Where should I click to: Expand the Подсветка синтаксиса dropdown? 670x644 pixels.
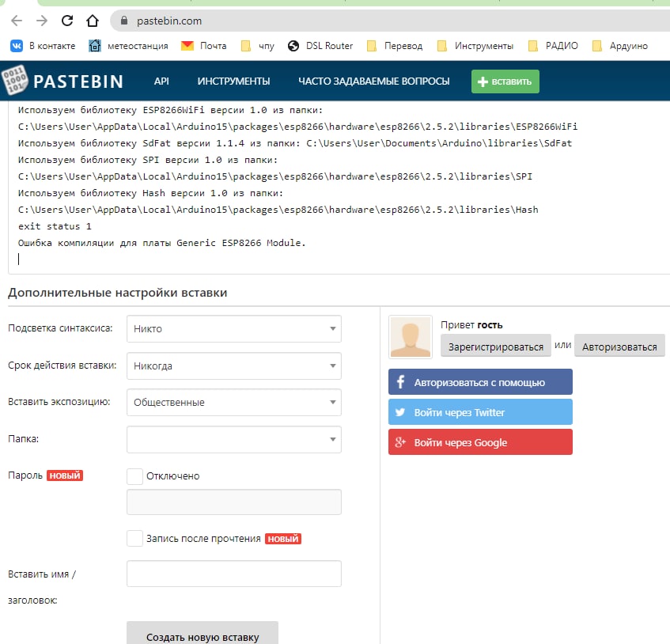tap(233, 328)
